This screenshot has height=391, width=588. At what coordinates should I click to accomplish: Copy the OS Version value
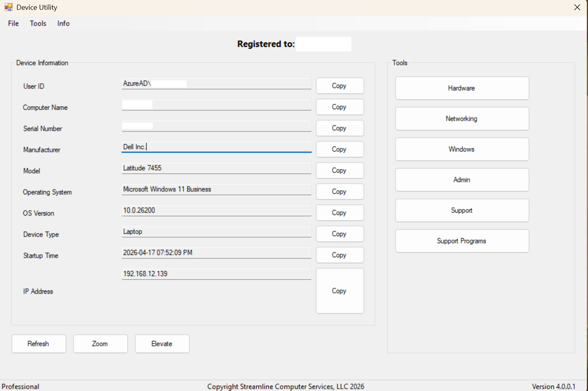pyautogui.click(x=339, y=213)
